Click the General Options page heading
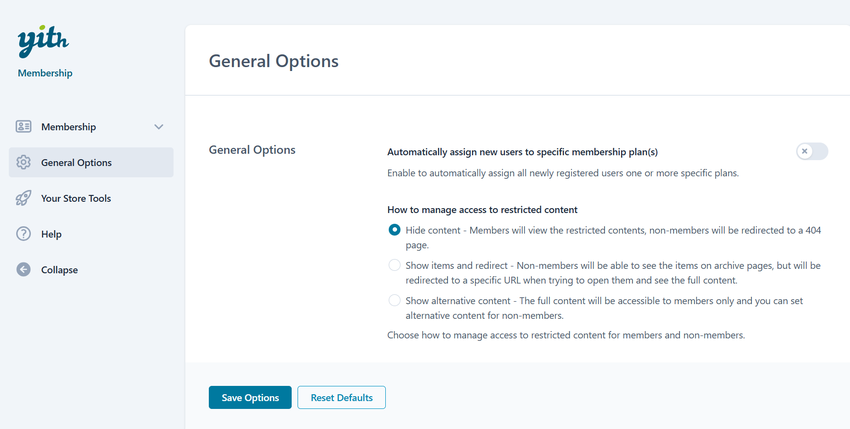The image size is (850, 429). tap(273, 61)
